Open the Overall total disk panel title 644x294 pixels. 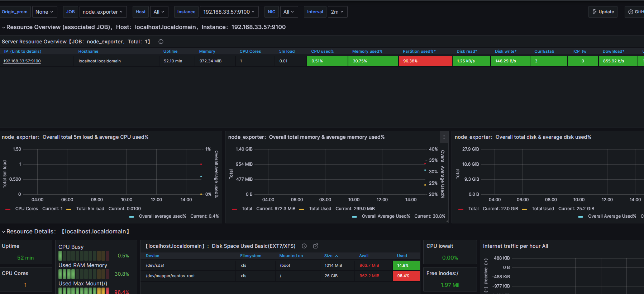coord(523,137)
